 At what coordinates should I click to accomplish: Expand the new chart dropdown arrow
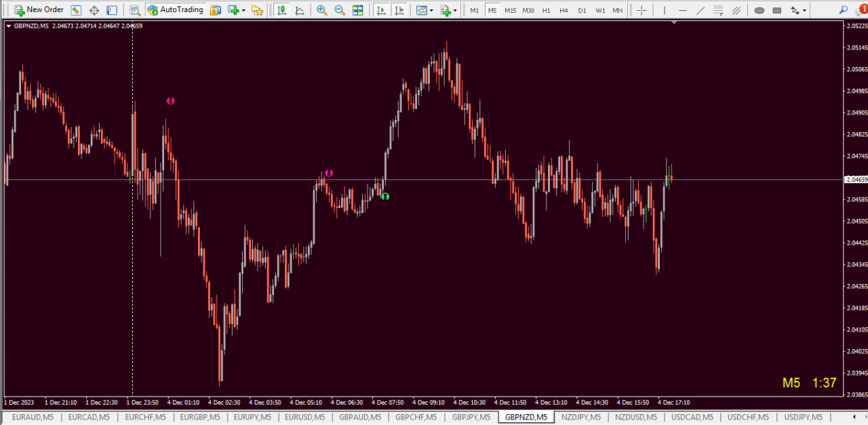(243, 11)
